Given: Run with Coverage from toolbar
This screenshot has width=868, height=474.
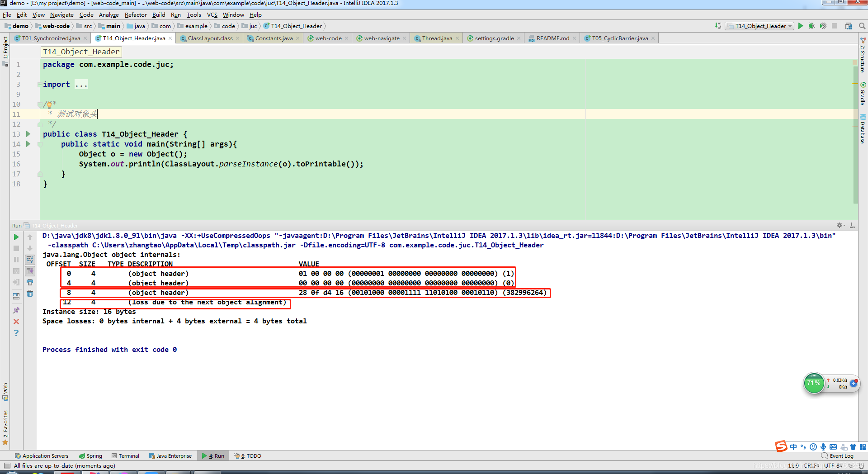Looking at the screenshot, I should point(823,26).
